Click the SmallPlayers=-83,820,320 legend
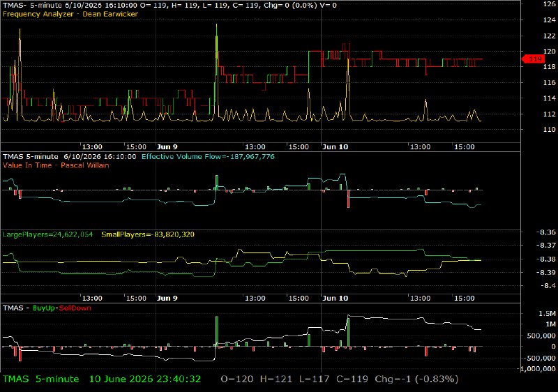Viewport: 558px width, 392px height. [x=148, y=234]
